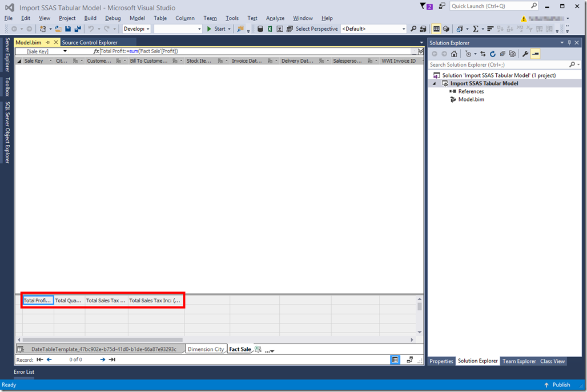Open the Sale Key column selector dropdown
Screen dimensions: 587x392
65,51
